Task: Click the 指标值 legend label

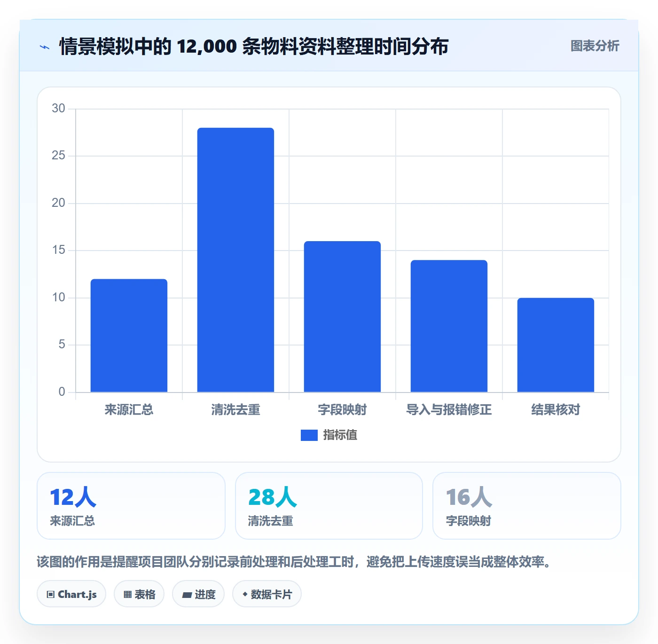Action: 340,435
